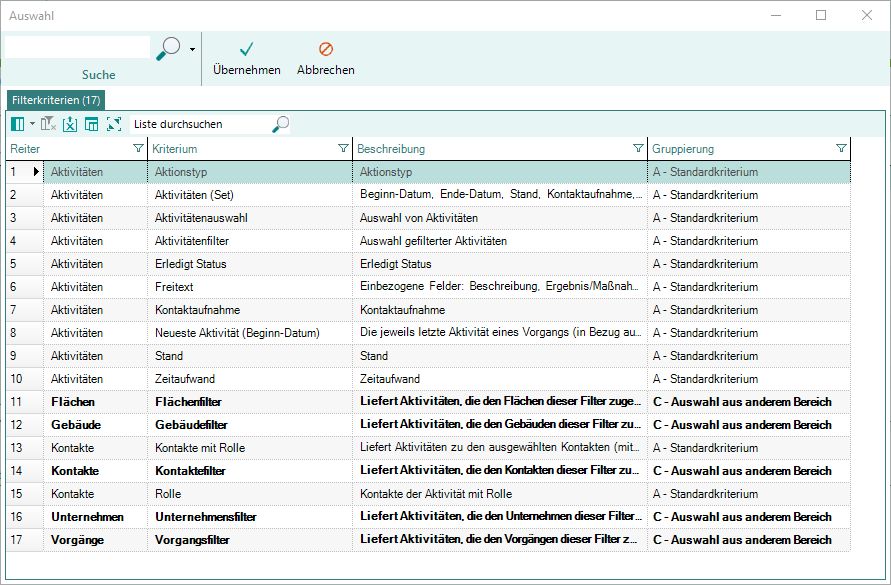
Task: Sort by the Kriterium column header
Action: [x=174, y=149]
